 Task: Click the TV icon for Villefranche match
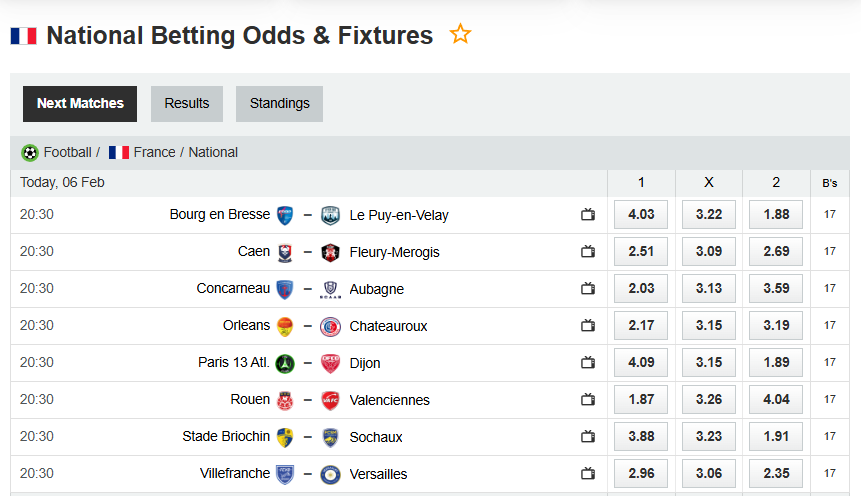tap(588, 474)
